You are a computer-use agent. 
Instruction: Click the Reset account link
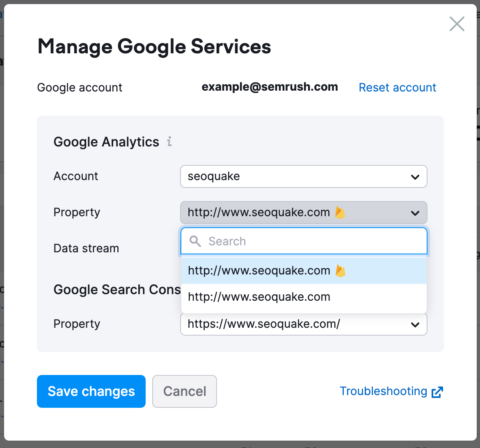click(397, 87)
